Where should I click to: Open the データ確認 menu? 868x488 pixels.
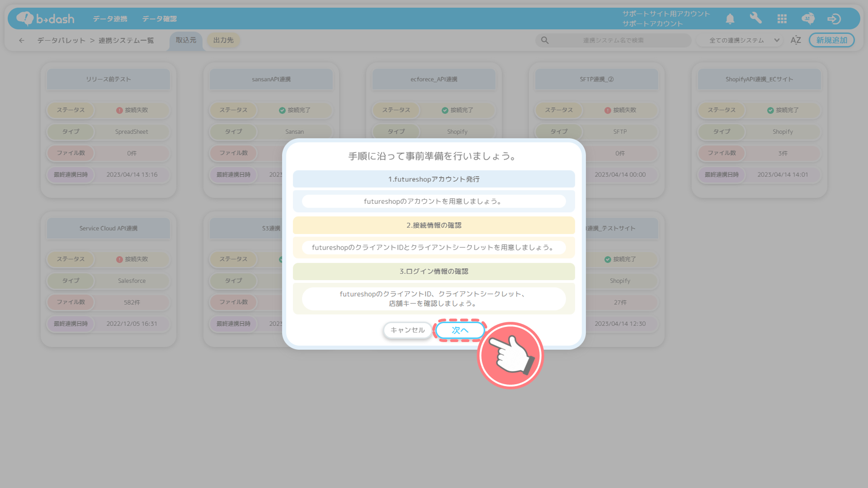[x=159, y=19]
